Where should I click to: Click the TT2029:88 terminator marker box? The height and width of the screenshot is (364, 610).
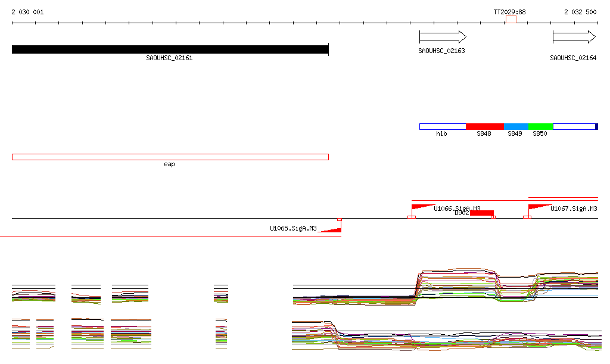coord(511,20)
